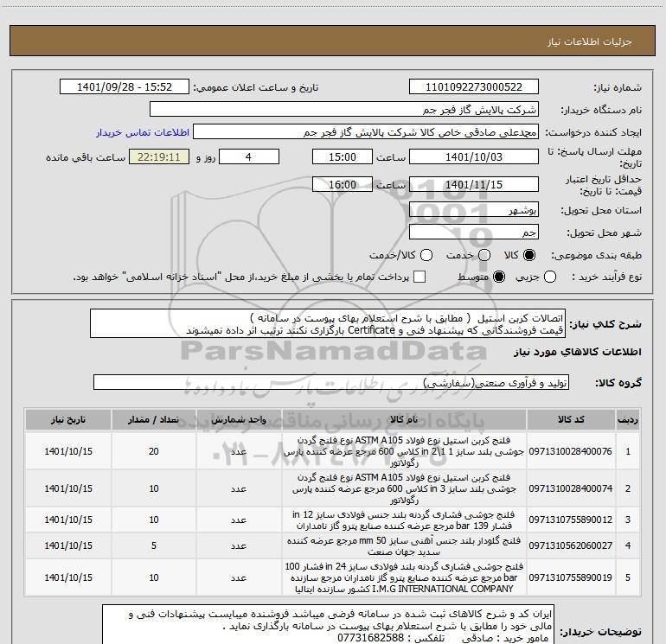Open buyer contact info link اطلاعات تماس خریدار
666x644 pixels.
tap(143, 132)
